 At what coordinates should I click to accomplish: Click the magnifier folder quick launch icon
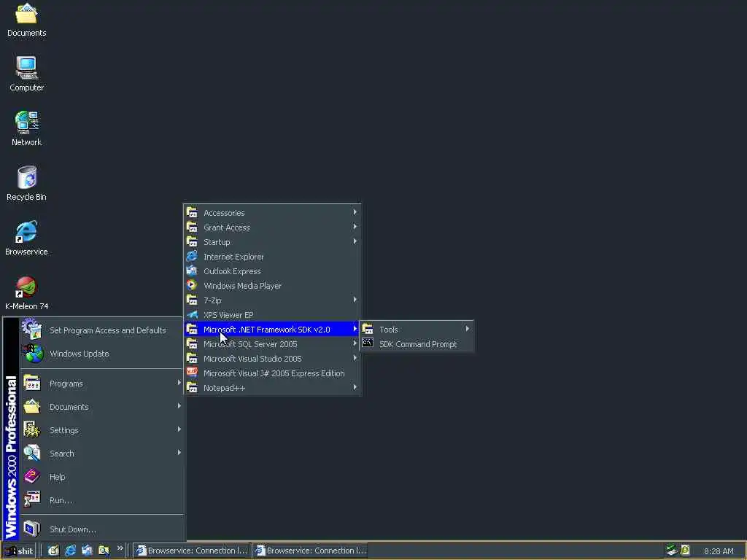click(104, 551)
